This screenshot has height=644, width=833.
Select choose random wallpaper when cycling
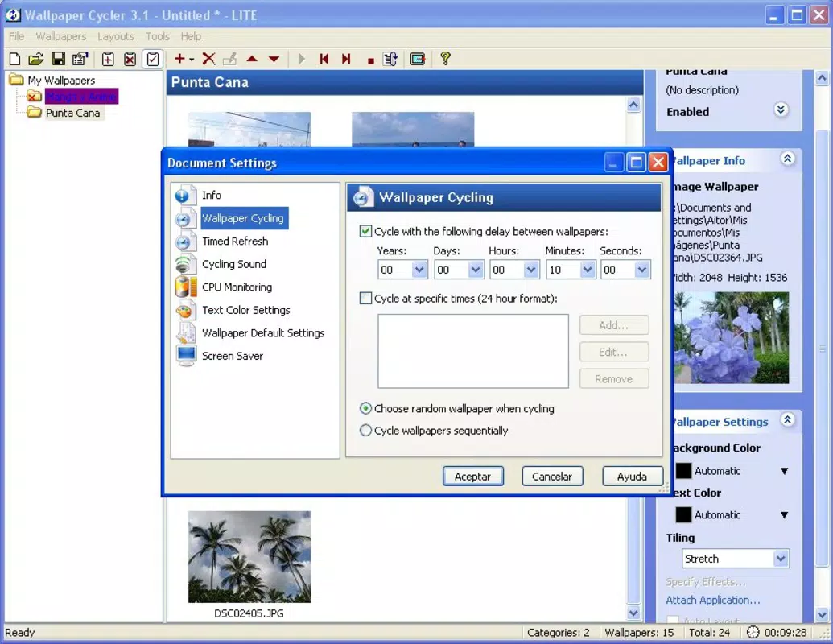coord(365,408)
